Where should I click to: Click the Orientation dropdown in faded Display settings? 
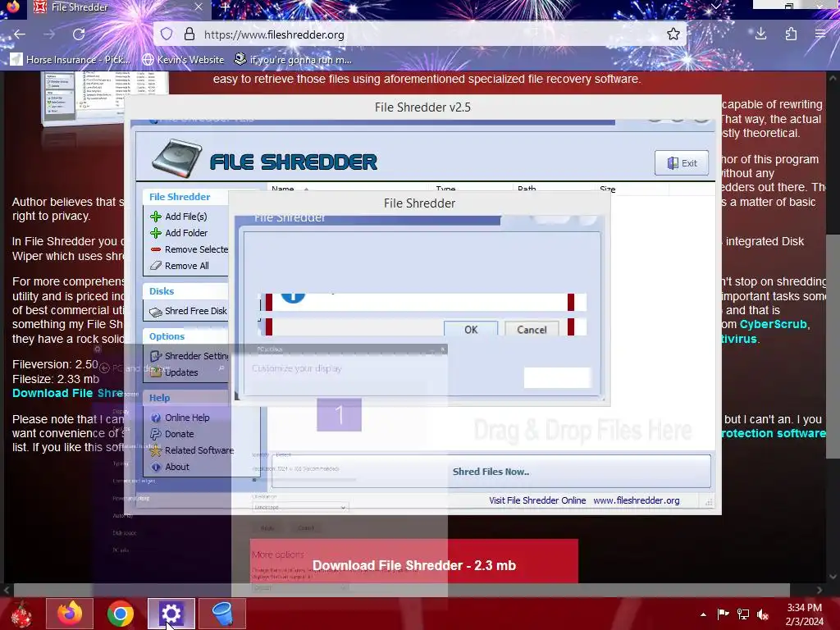300,507
